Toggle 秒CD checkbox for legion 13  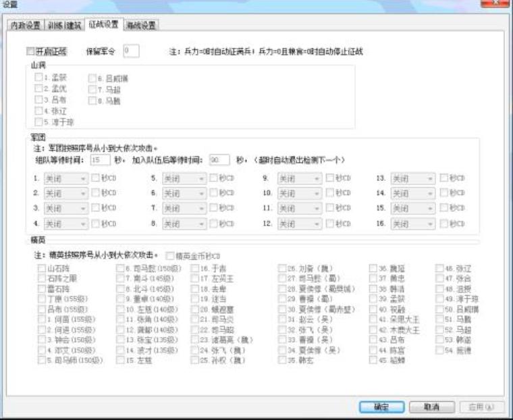tap(443, 178)
